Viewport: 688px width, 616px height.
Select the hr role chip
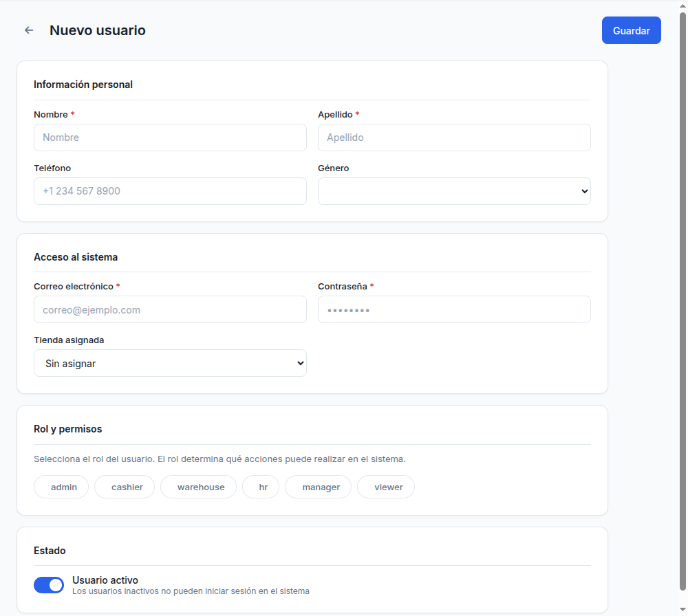(261, 487)
